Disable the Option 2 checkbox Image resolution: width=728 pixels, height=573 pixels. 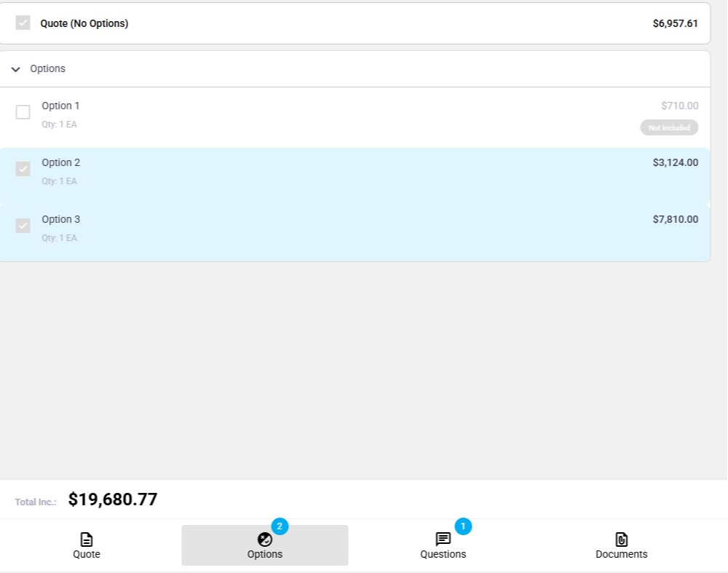tap(23, 169)
